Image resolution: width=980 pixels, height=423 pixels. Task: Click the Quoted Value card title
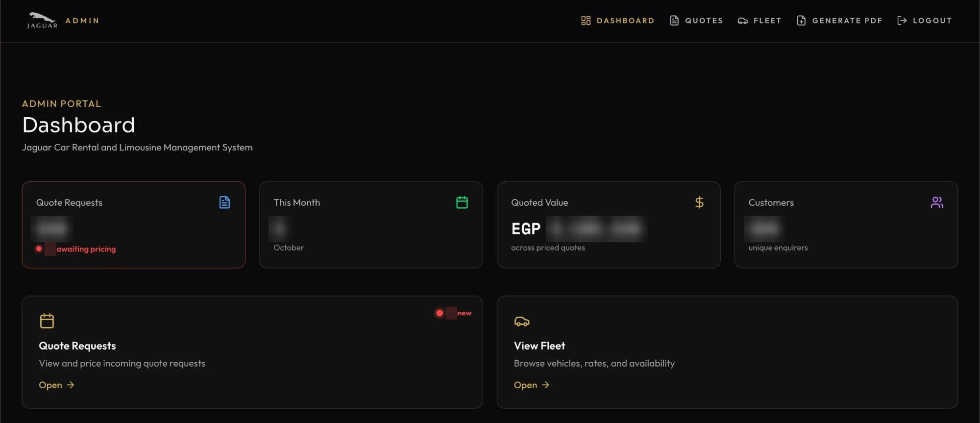539,203
